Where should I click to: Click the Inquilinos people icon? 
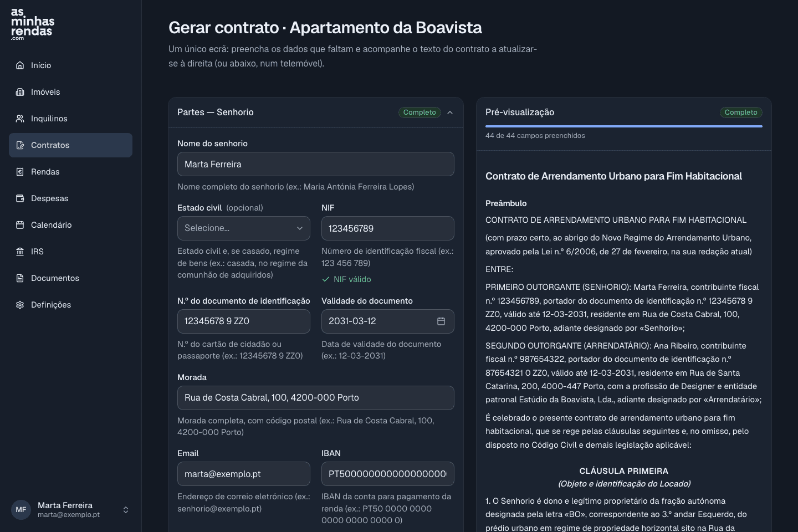pyautogui.click(x=20, y=119)
